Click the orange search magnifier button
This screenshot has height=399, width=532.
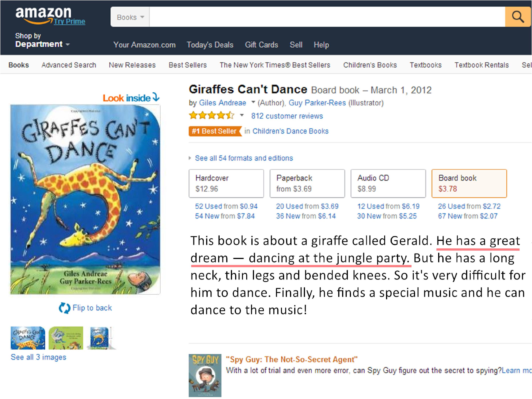(518, 17)
